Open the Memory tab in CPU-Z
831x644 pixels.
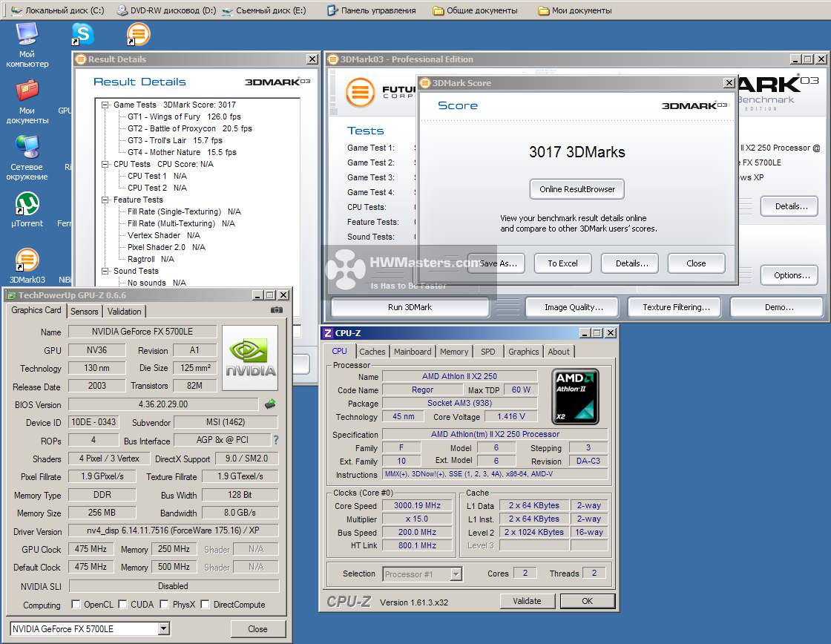(x=453, y=352)
